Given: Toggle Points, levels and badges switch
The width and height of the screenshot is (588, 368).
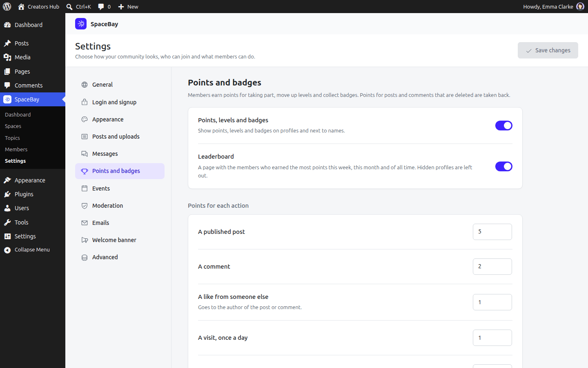Looking at the screenshot, I should pyautogui.click(x=503, y=126).
